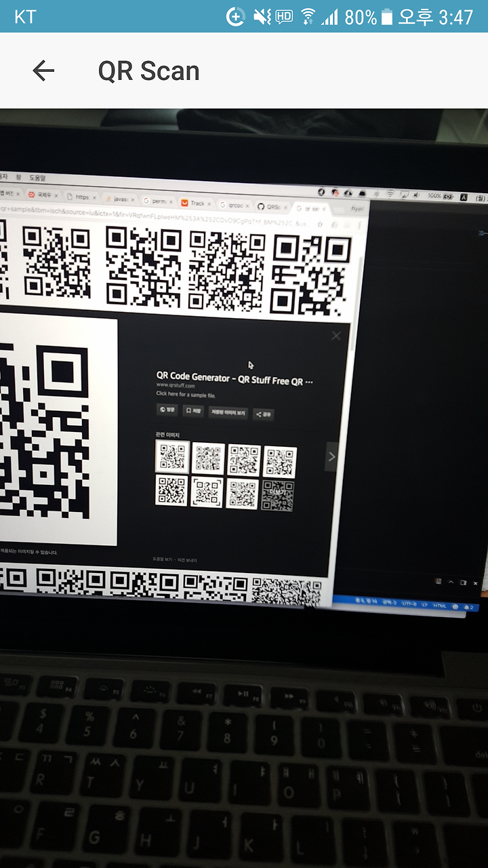The image size is (488, 868).
Task: Tap the circular data-saver plus icon
Action: (x=235, y=16)
